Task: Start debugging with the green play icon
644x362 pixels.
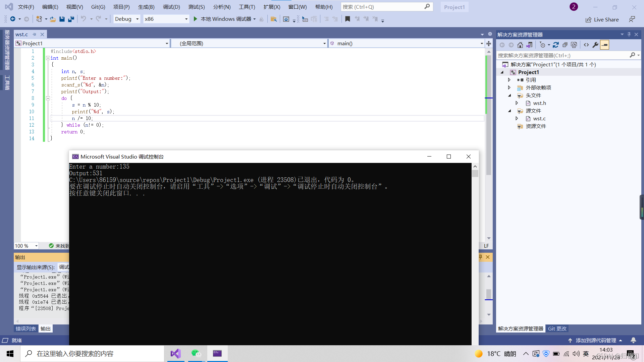Action: tap(195, 19)
